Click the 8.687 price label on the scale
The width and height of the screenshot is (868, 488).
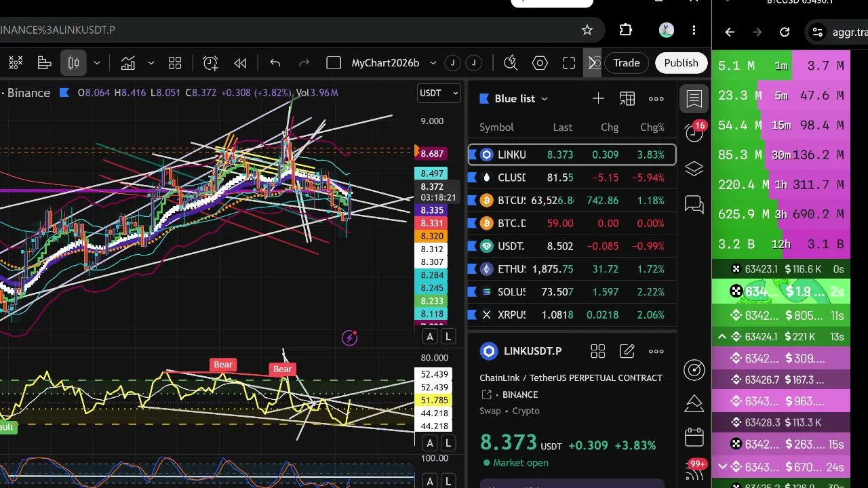432,154
